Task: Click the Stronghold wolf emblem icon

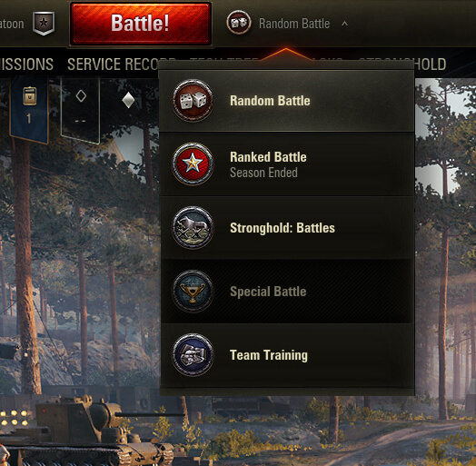Action: tap(193, 228)
